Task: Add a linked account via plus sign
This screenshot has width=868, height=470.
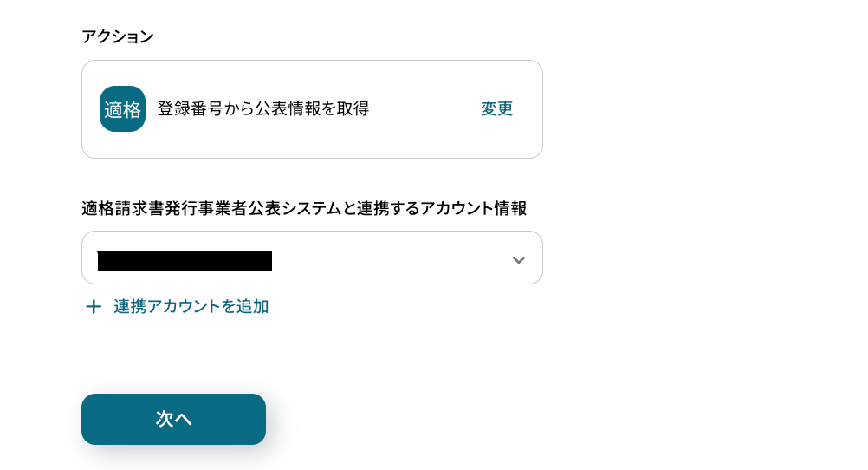Action: (x=94, y=307)
